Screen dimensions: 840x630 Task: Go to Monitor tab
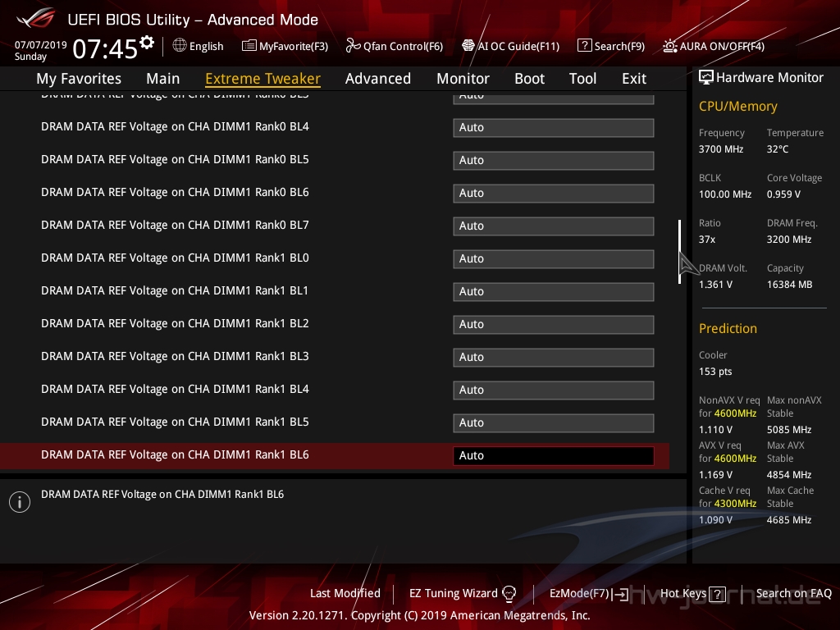tap(463, 79)
